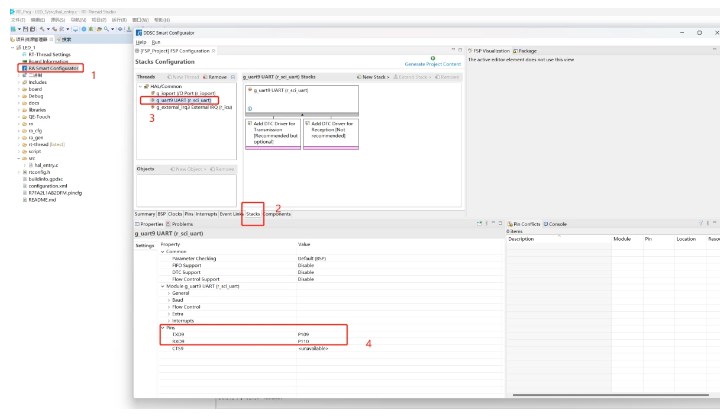This screenshot has width=725, height=419.
Task: Click the RT-Thread Settings tree icon
Action: tap(25, 55)
